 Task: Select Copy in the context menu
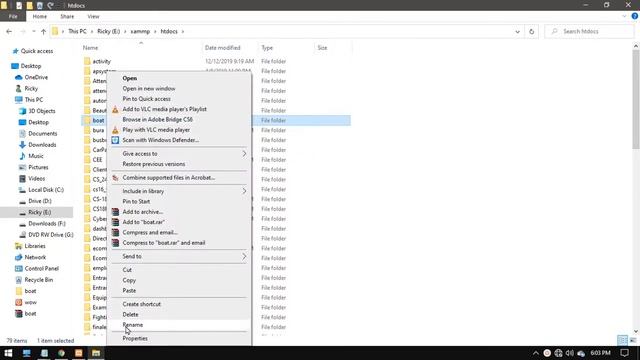click(129, 280)
